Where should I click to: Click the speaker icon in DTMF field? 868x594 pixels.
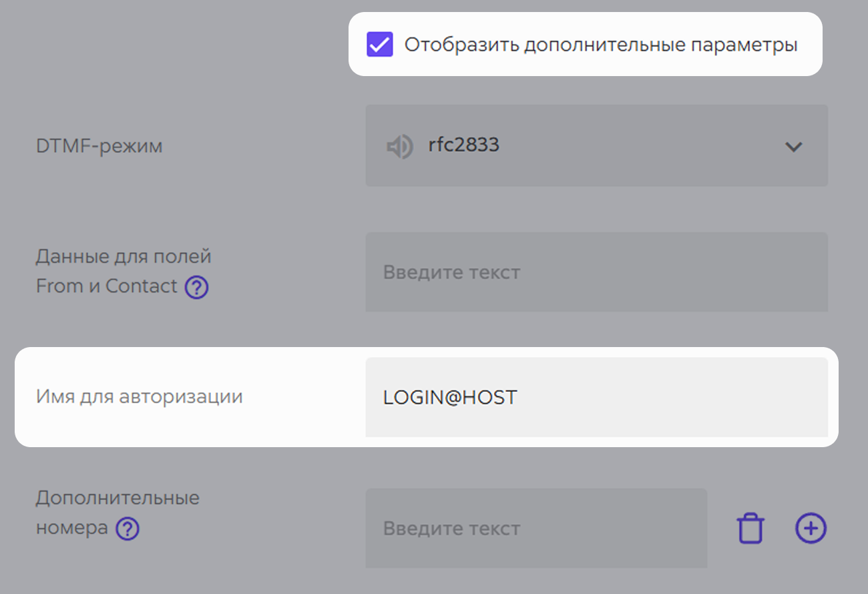pyautogui.click(x=400, y=146)
